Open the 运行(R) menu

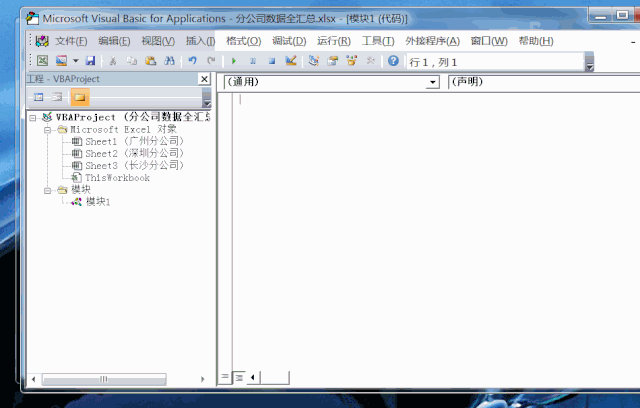tap(334, 41)
